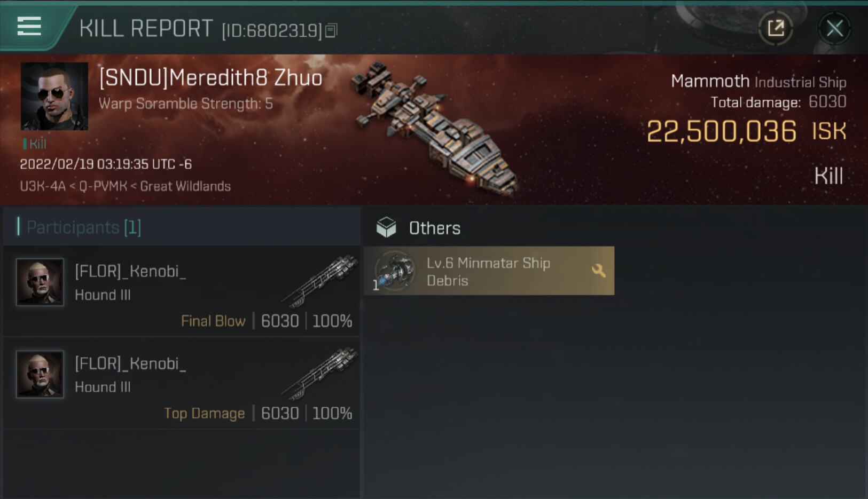Open the hamburger menu
The image size is (868, 499).
click(x=29, y=26)
